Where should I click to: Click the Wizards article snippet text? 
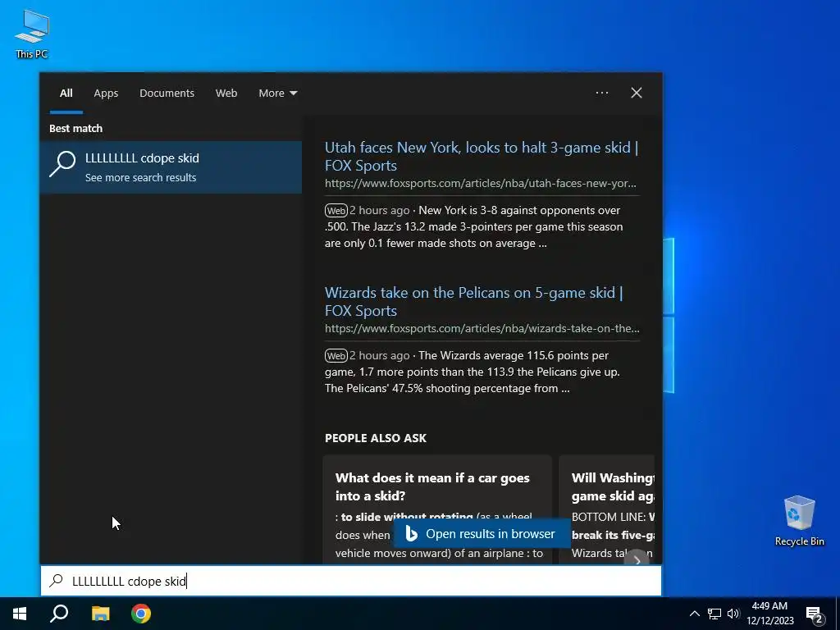point(472,372)
